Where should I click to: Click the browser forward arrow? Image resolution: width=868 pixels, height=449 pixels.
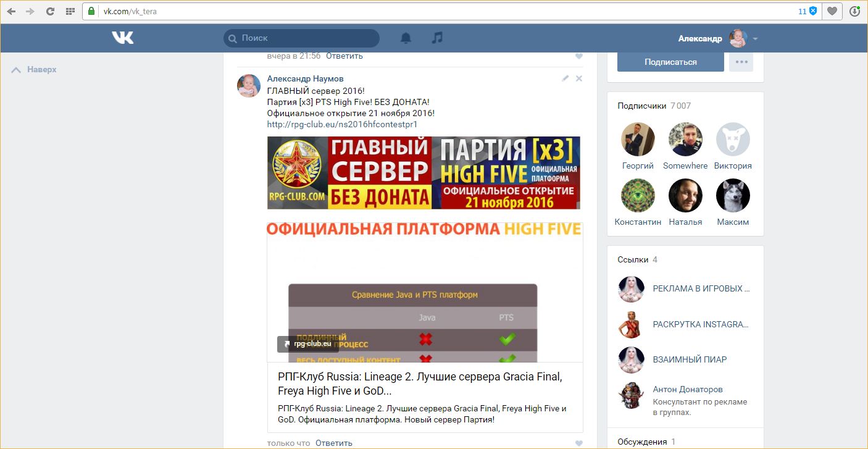pos(30,11)
